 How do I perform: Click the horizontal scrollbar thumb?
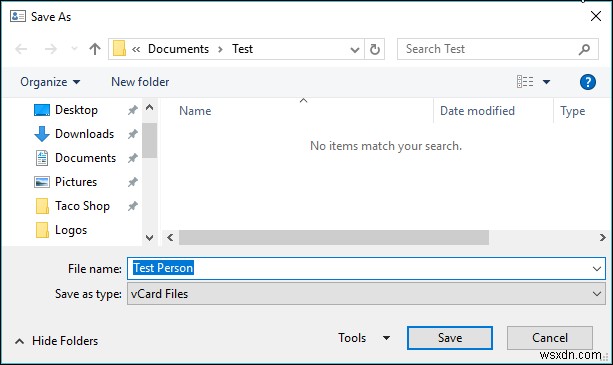pos(334,238)
